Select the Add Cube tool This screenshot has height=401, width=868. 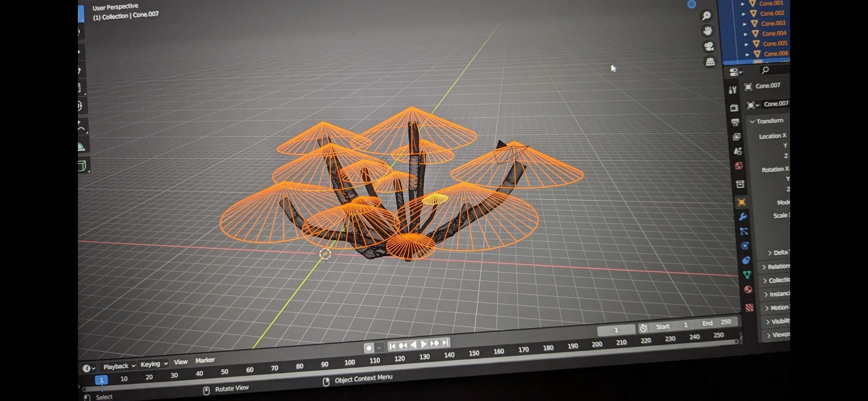coord(82,166)
